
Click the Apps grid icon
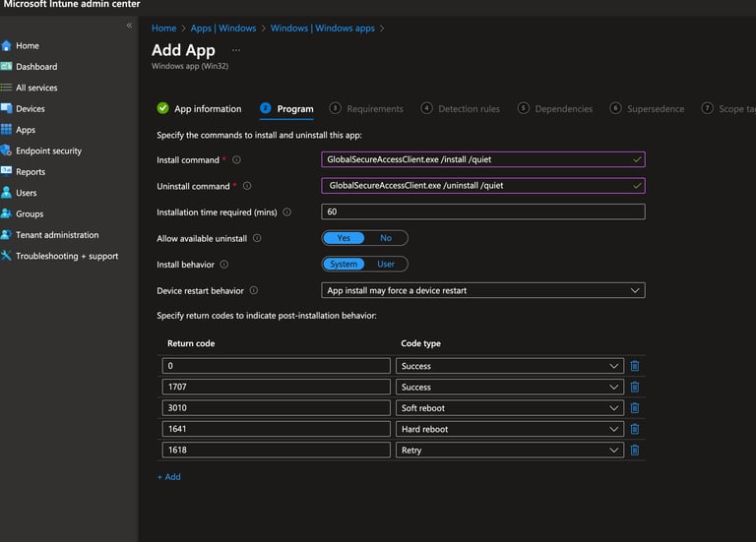(6, 130)
